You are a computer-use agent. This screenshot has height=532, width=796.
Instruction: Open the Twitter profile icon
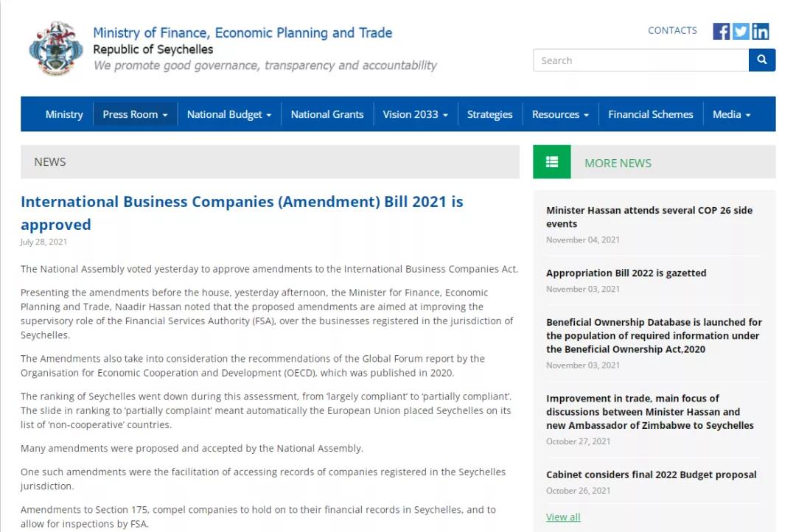click(x=740, y=31)
